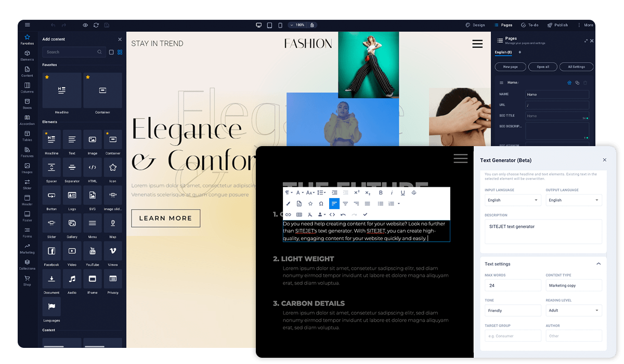624x364 pixels.
Task: Switch to desktop device view
Action: click(x=258, y=25)
